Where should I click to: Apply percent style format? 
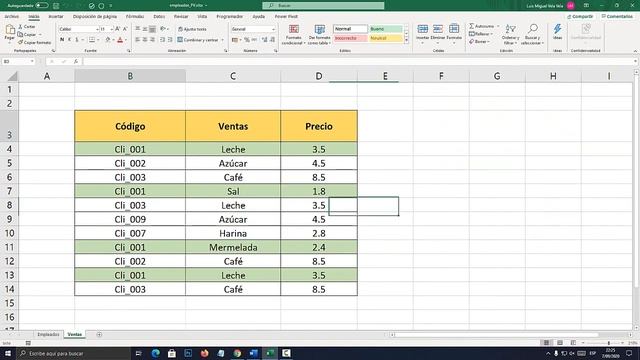247,40
